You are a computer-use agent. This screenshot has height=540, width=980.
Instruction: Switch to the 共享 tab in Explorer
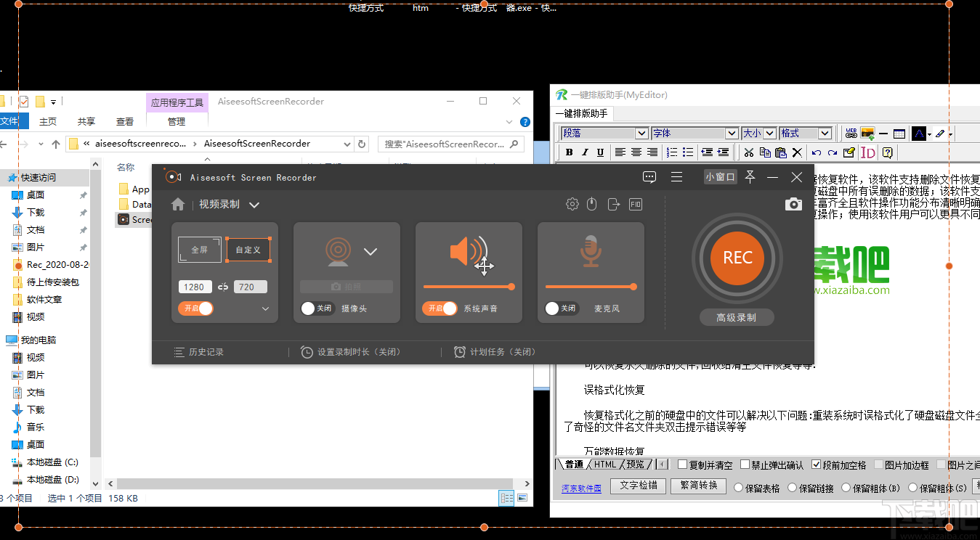86,122
